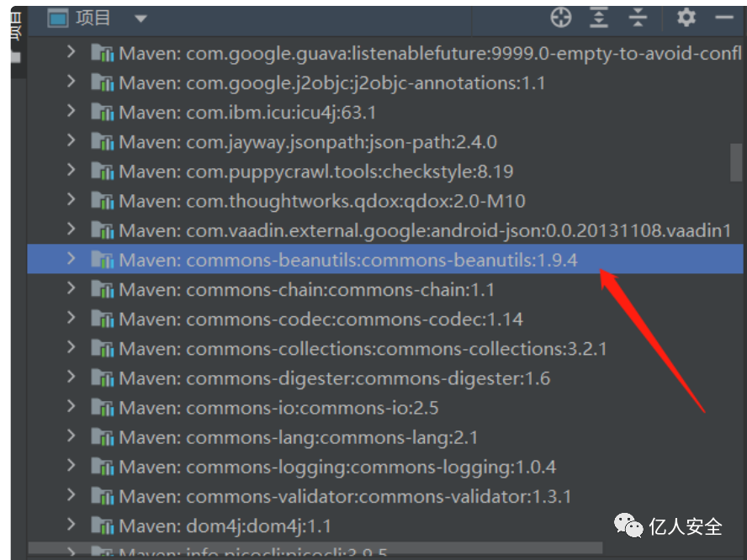Select Maven: com.puppycrawl.tools:checkstyle:8.19 row
This screenshot has width=747, height=560.
(x=385, y=171)
